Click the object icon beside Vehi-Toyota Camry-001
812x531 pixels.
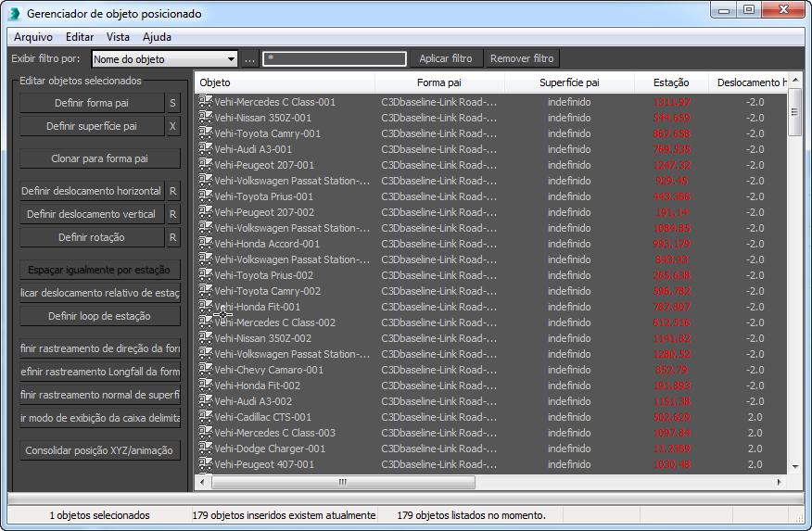205,133
